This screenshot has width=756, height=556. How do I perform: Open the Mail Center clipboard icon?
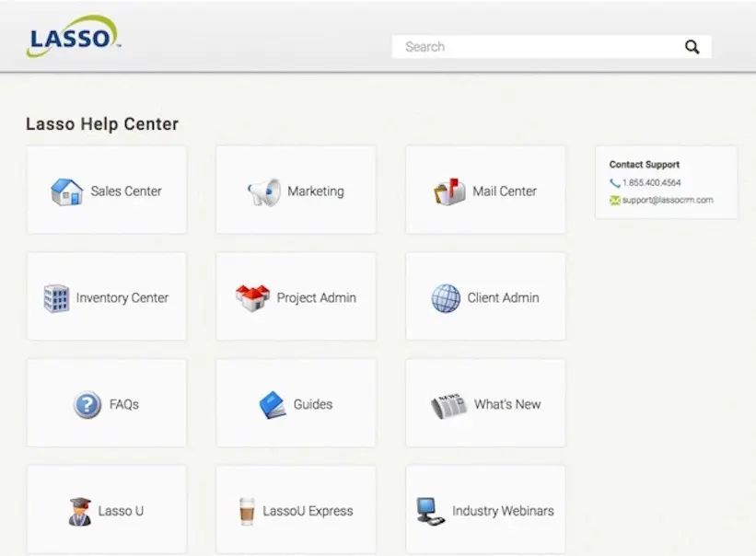[x=450, y=191]
